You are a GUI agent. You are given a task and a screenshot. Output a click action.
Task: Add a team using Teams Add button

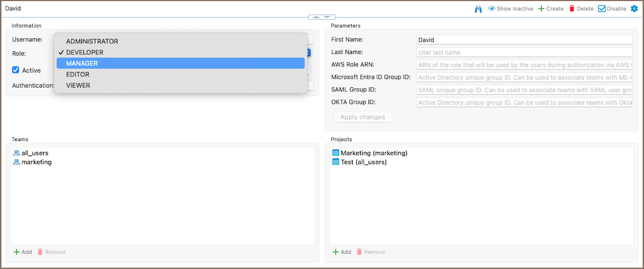coord(22,252)
